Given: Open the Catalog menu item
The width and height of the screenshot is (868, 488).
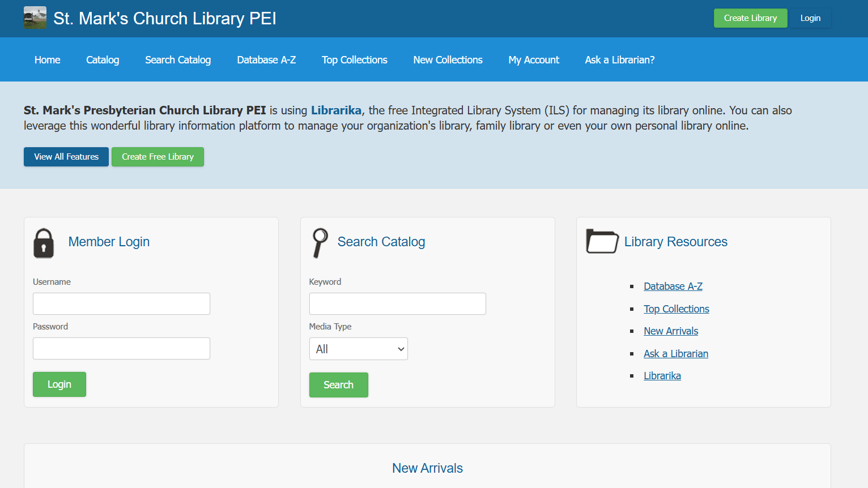Looking at the screenshot, I should click(x=103, y=60).
